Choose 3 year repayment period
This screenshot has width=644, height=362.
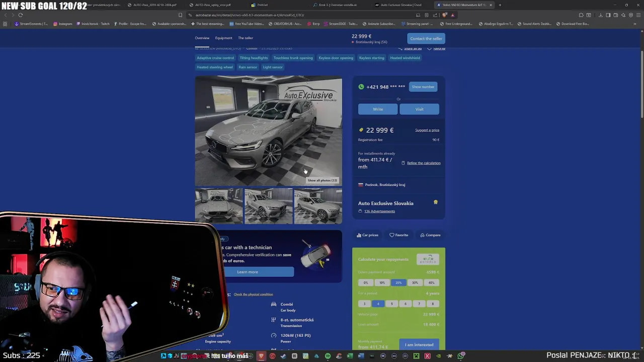[x=364, y=304]
